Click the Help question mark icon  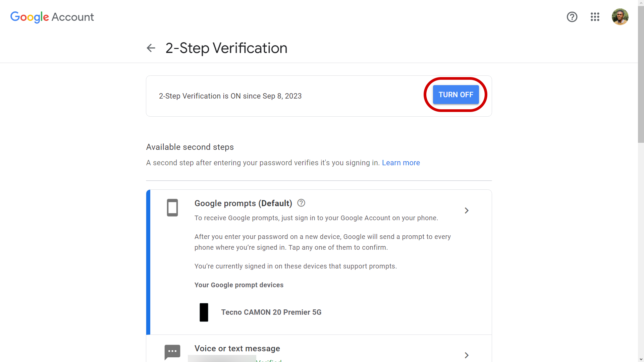572,17
